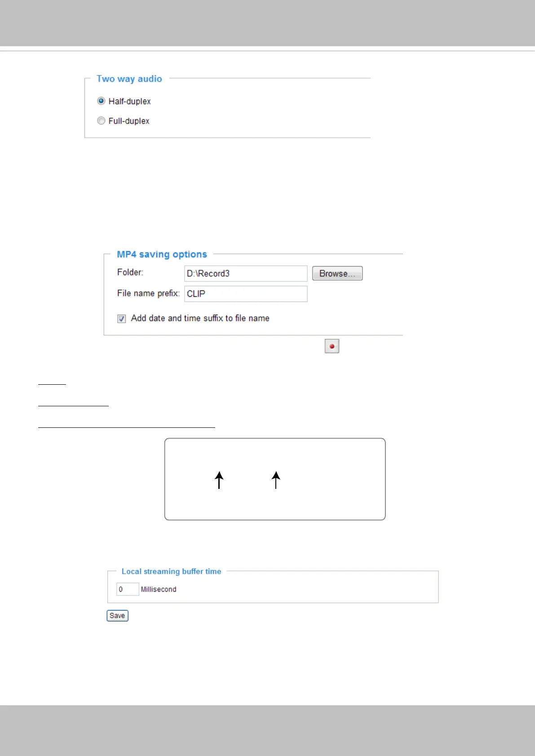The image size is (535, 756).
Task: Click the buffer time Millisecond input box
Action: (x=127, y=589)
